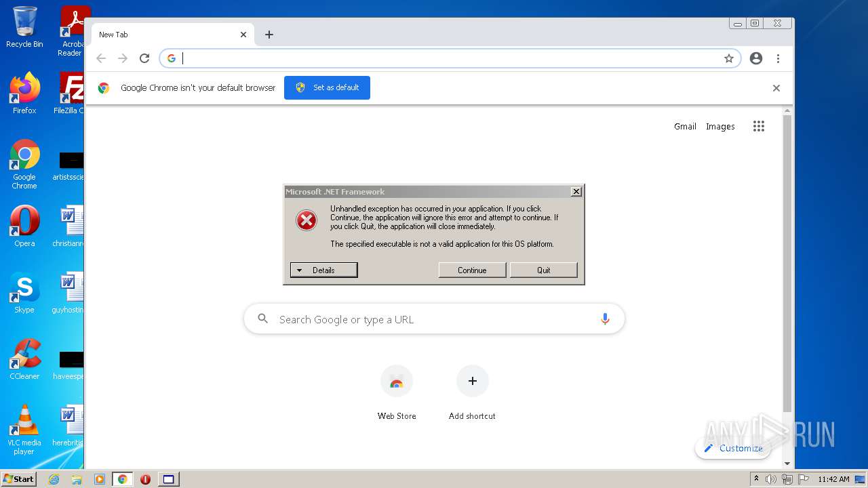Open Internet Explorer from the taskbar
Image resolution: width=868 pixels, height=488 pixels.
[x=54, y=479]
